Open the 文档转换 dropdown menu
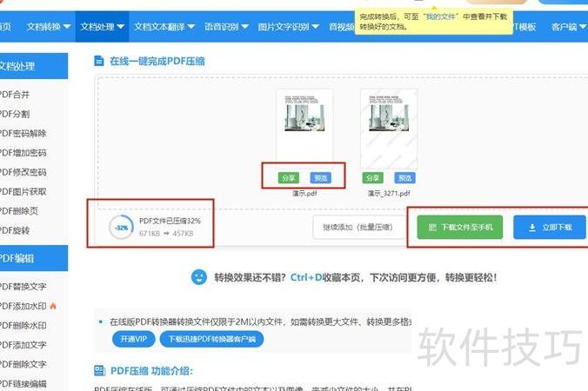588x391 pixels. 49,27
